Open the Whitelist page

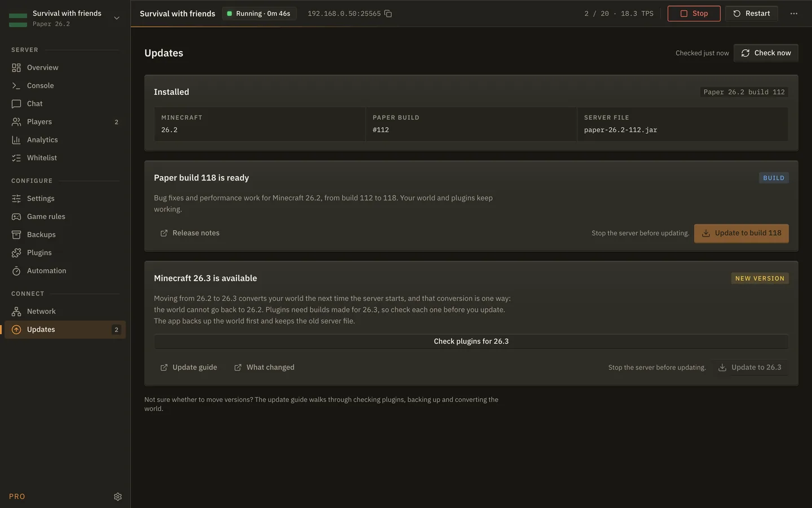[65, 158]
